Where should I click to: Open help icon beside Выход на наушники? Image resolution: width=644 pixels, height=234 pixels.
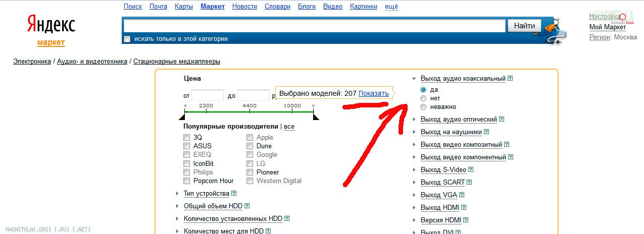point(486,132)
